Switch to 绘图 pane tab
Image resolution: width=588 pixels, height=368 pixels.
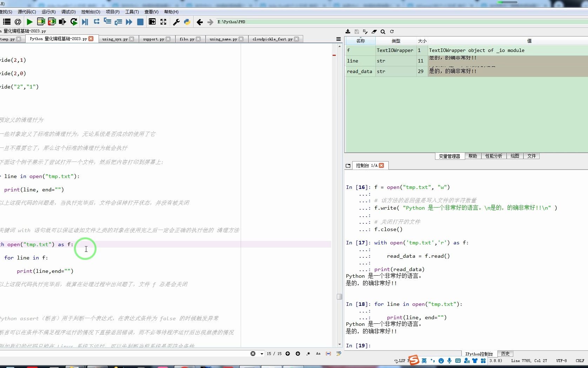pos(515,156)
